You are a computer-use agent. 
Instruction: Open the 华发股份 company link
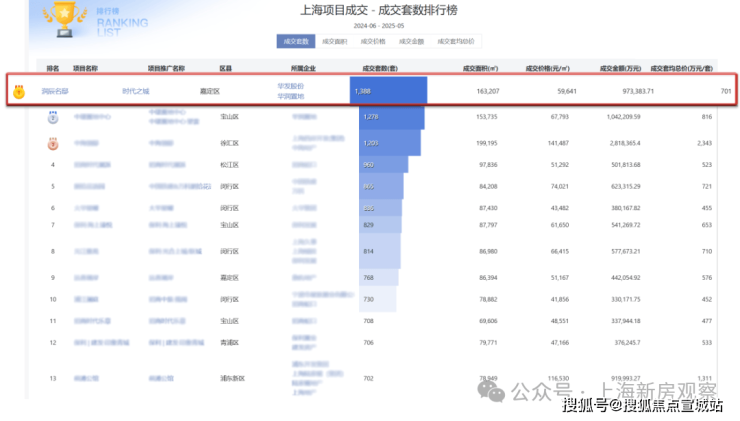coord(291,86)
